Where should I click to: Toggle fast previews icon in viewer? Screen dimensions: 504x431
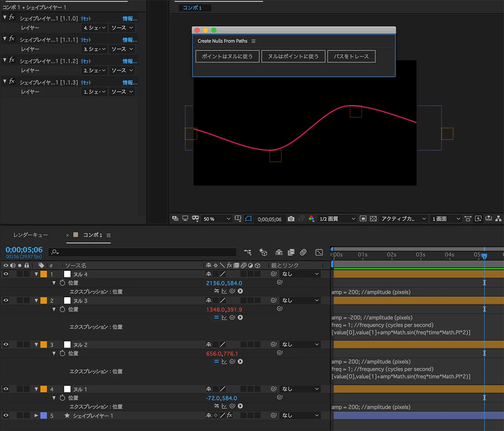(x=478, y=219)
